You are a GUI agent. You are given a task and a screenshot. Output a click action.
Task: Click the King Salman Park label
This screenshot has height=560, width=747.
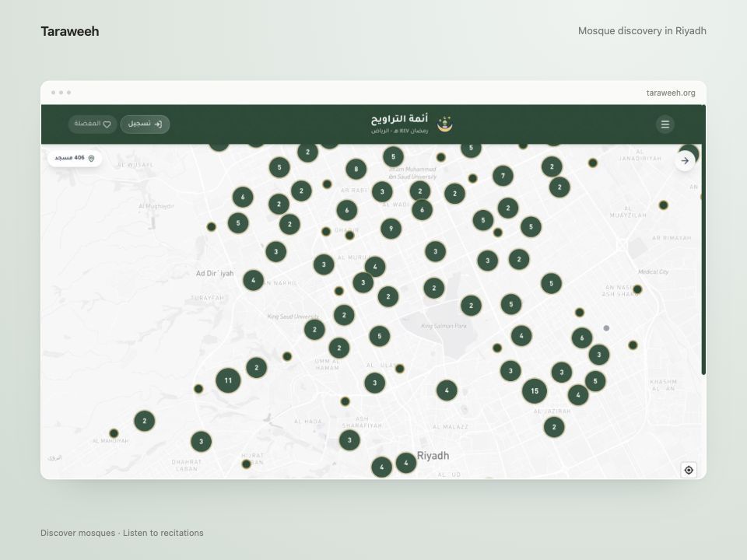pyautogui.click(x=444, y=326)
